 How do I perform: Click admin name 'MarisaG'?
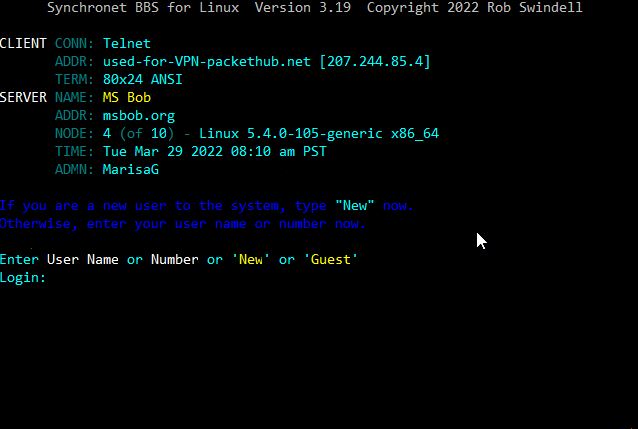point(131,169)
